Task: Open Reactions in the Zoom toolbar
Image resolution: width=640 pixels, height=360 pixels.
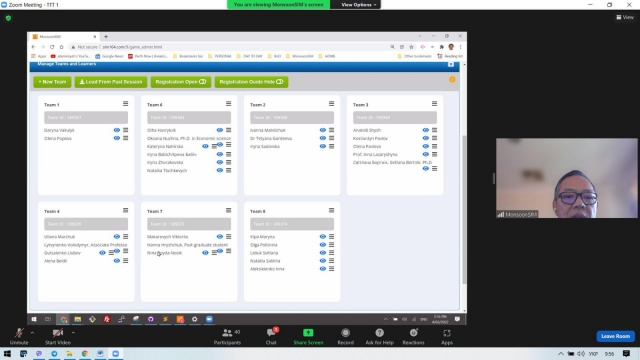Action: tap(413, 333)
